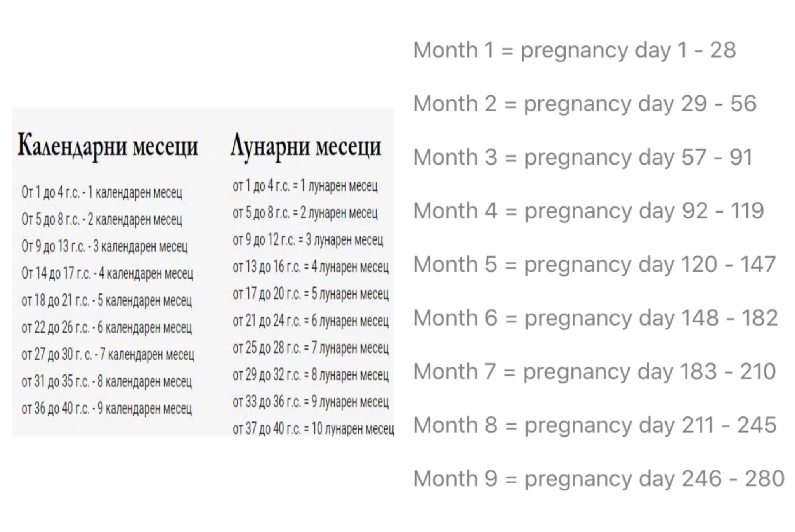Screen dimensions: 795x532
Task: Click the Month 4 pregnancy day 92 - 119 text
Action: coord(588,211)
